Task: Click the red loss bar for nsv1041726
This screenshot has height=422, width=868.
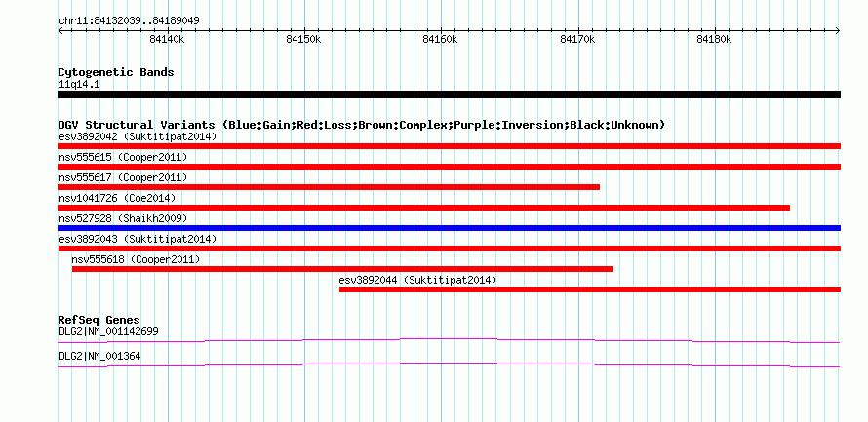Action: point(424,208)
